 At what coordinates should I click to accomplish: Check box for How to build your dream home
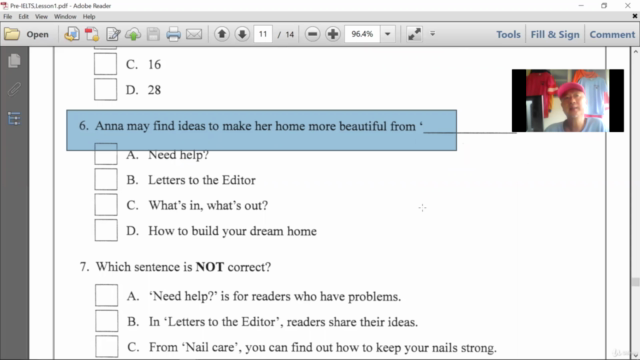(106, 230)
